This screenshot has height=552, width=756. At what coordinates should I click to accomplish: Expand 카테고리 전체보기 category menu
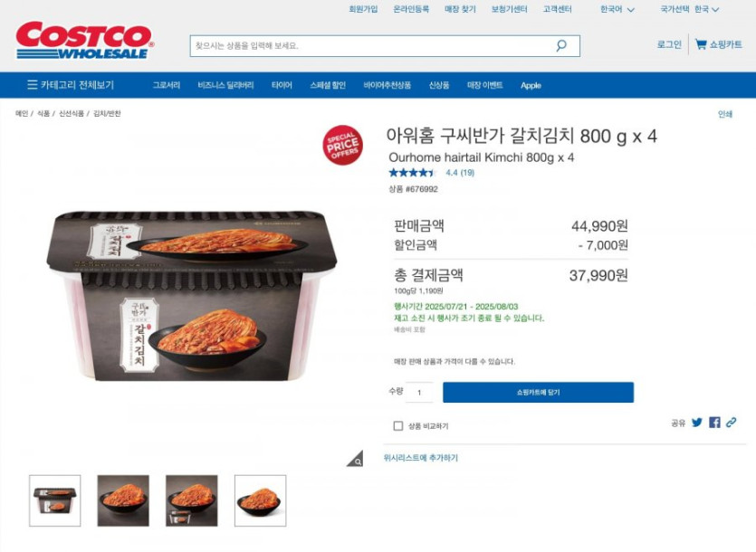pos(71,85)
